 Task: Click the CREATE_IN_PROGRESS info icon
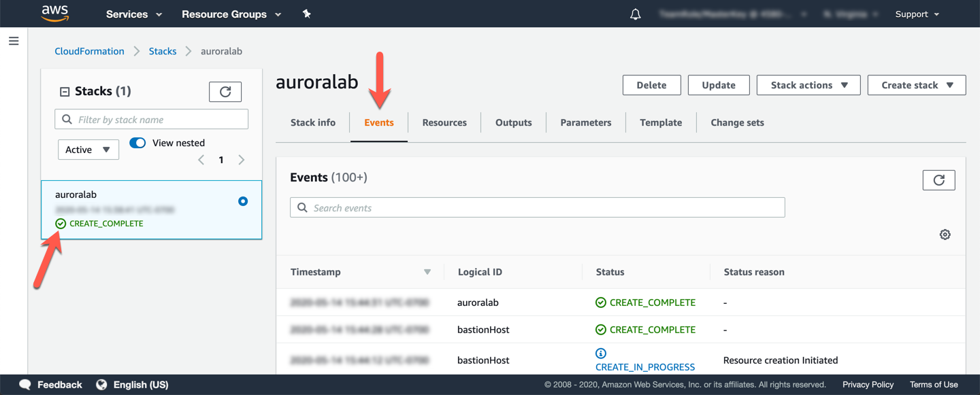click(601, 354)
